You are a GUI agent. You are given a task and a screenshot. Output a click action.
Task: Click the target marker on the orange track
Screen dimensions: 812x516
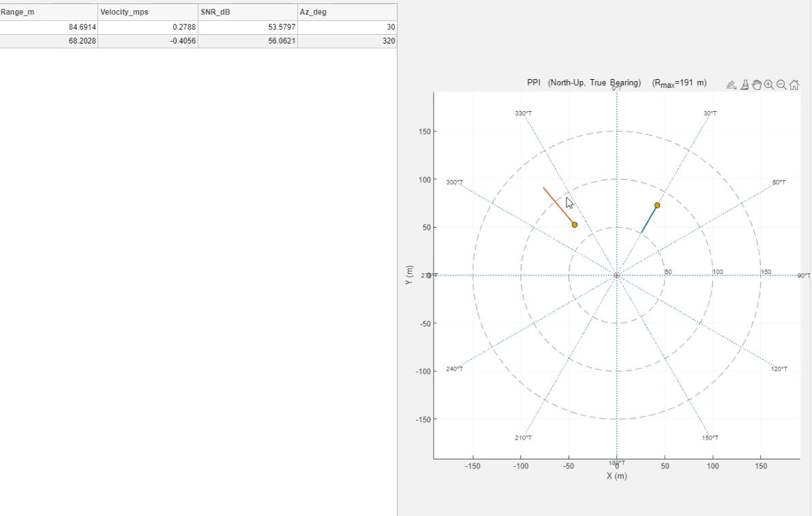pyautogui.click(x=575, y=225)
